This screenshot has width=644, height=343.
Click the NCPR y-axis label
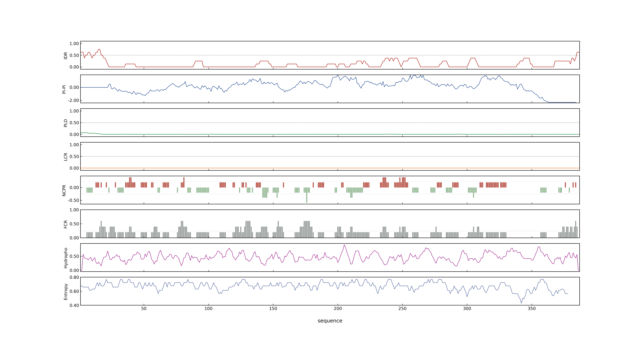pyautogui.click(x=64, y=190)
